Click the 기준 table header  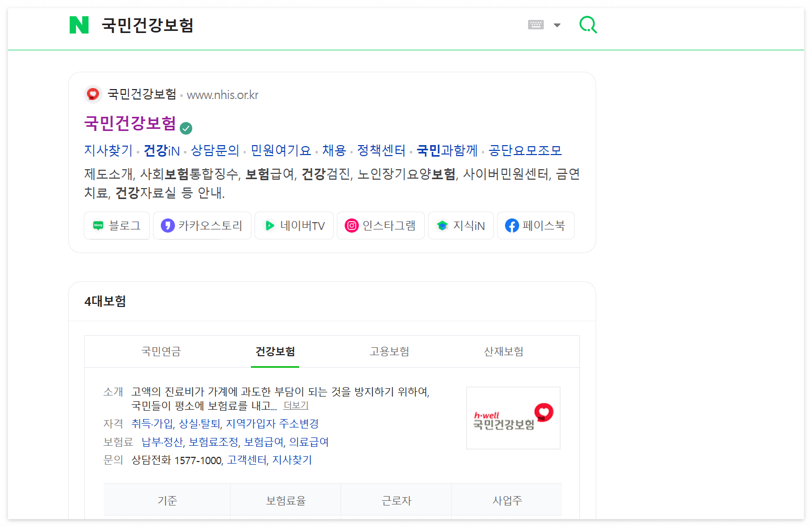(167, 500)
